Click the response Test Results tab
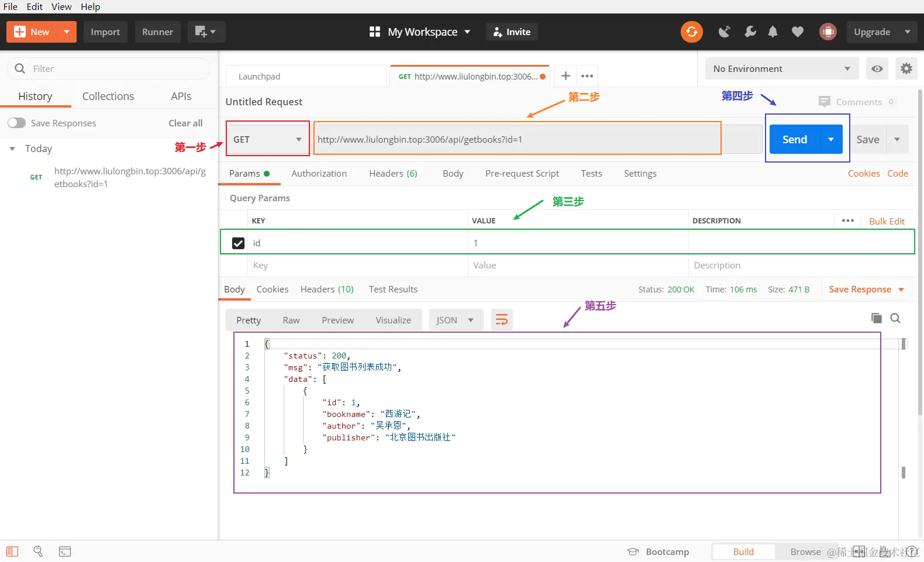Image resolution: width=924 pixels, height=562 pixels. [393, 289]
